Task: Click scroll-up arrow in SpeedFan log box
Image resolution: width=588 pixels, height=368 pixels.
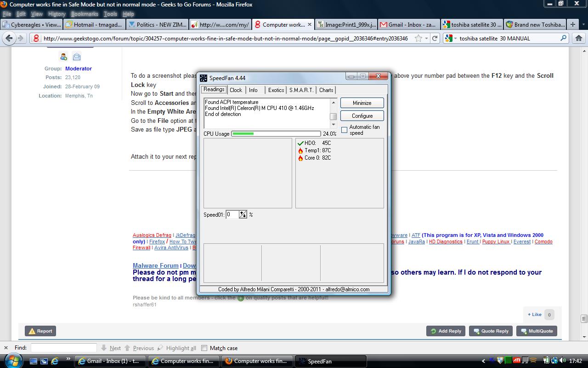Action: 334,102
